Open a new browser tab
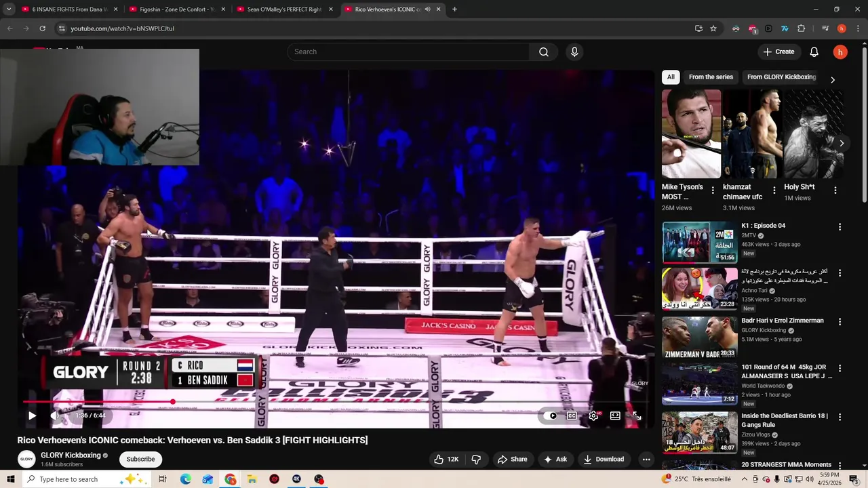This screenshot has height=488, width=868. tap(454, 9)
